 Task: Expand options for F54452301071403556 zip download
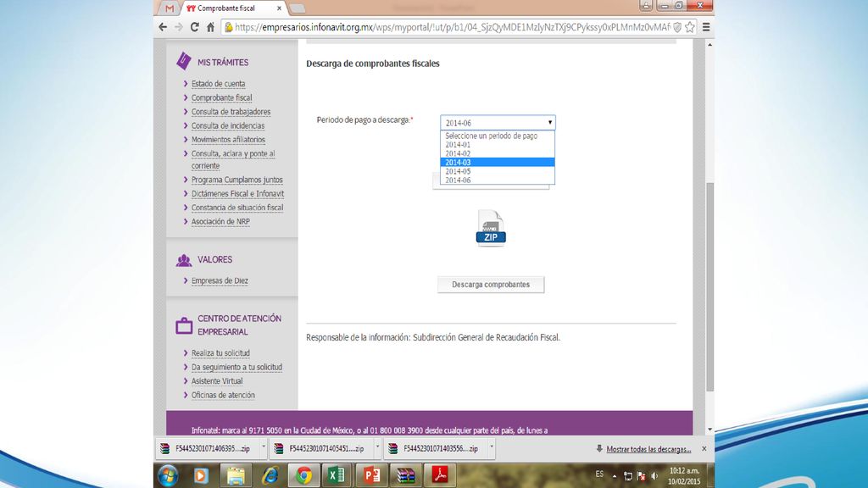(x=492, y=448)
